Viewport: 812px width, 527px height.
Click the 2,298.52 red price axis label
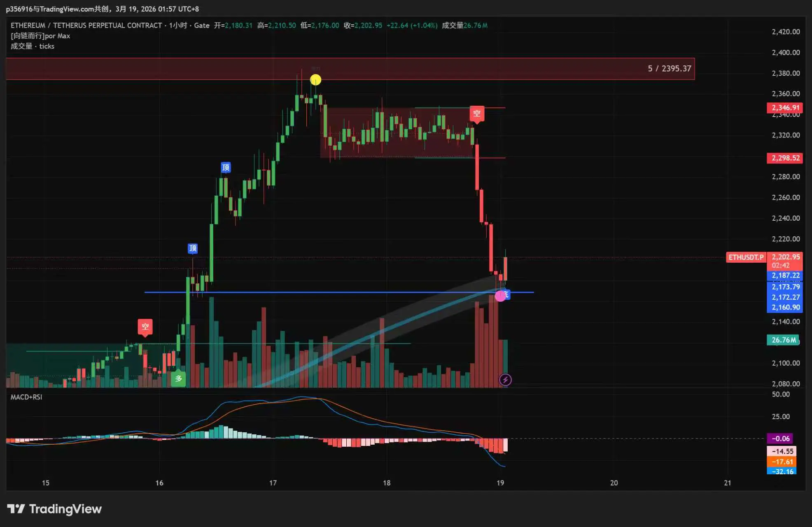[x=785, y=158]
